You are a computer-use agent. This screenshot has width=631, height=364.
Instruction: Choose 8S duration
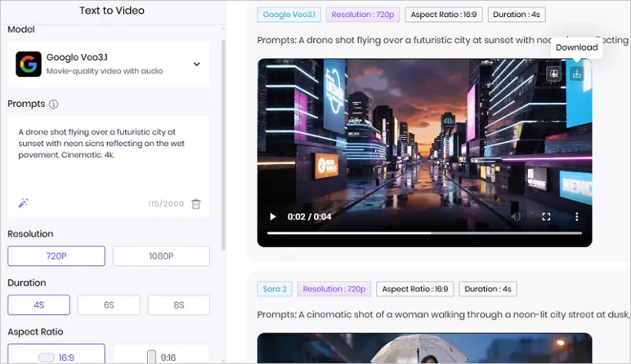pos(179,305)
